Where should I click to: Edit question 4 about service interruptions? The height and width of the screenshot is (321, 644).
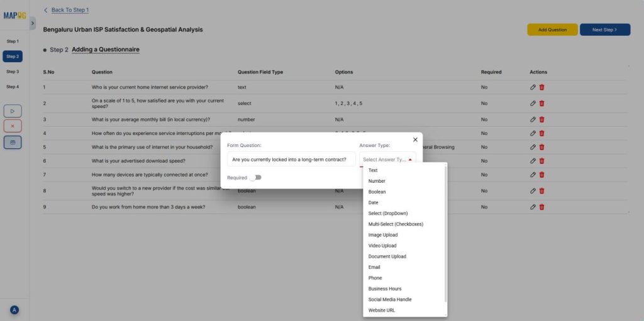click(x=533, y=133)
